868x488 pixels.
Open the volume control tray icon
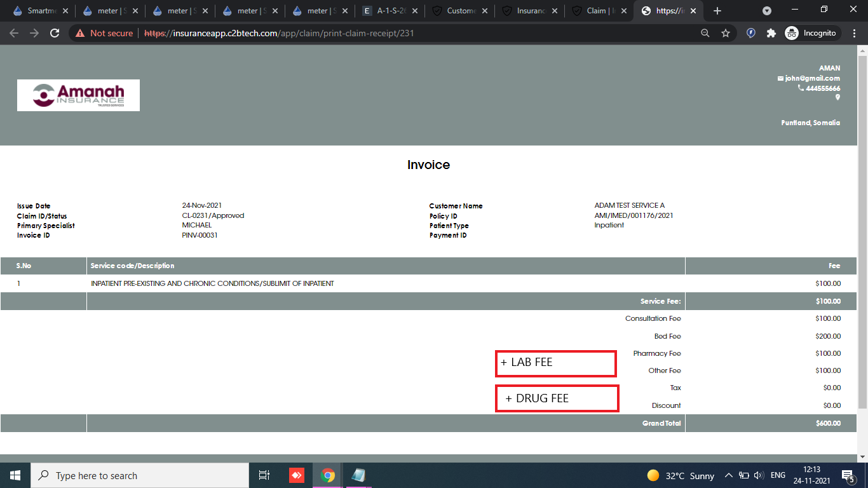tap(758, 475)
